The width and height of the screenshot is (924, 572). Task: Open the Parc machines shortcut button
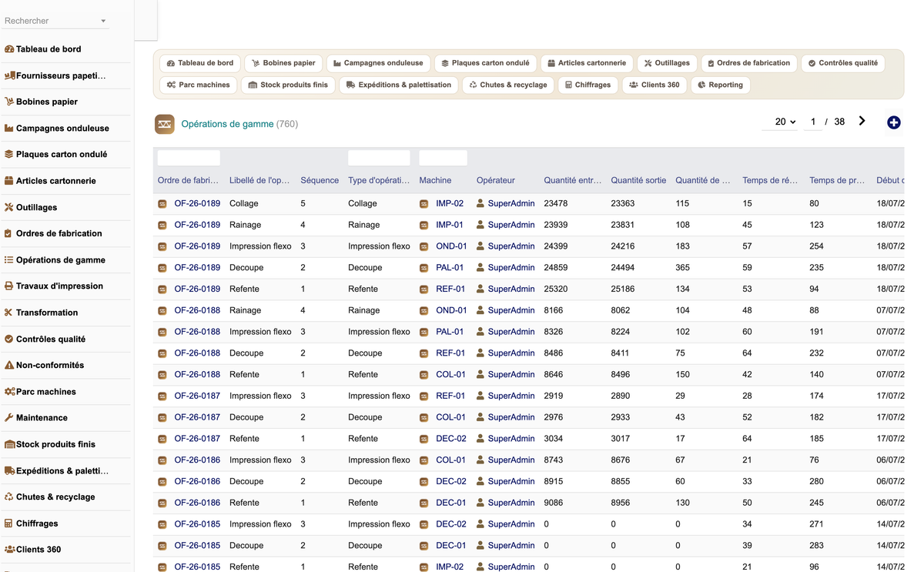pyautogui.click(x=199, y=85)
